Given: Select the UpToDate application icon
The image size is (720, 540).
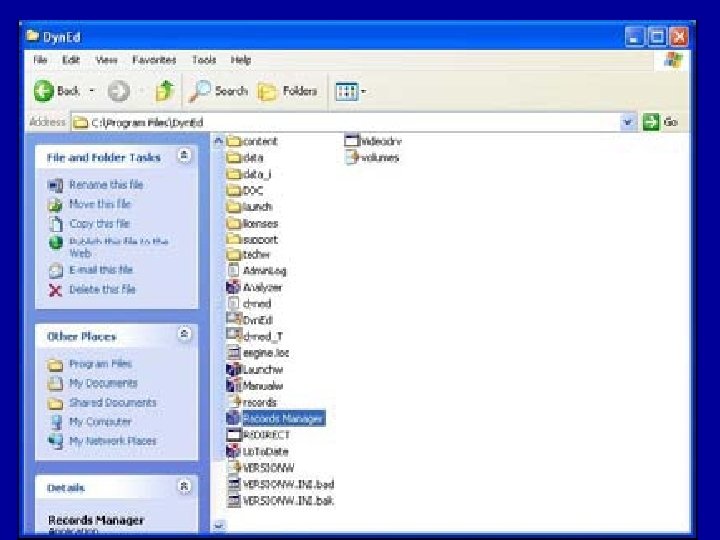Looking at the screenshot, I should tap(234, 451).
